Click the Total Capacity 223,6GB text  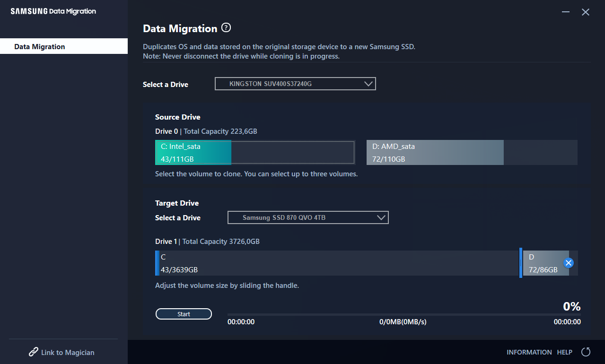tap(220, 131)
